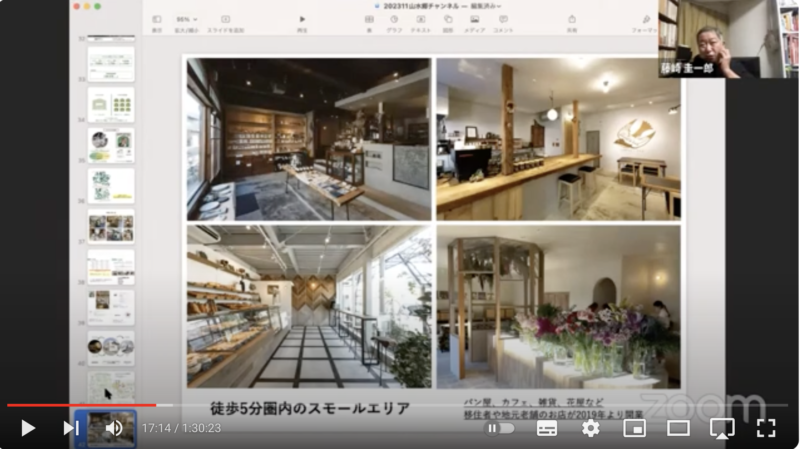Open Keynote zoom percentage dropdown
Image resolution: width=800 pixels, height=449 pixels.
coord(186,20)
